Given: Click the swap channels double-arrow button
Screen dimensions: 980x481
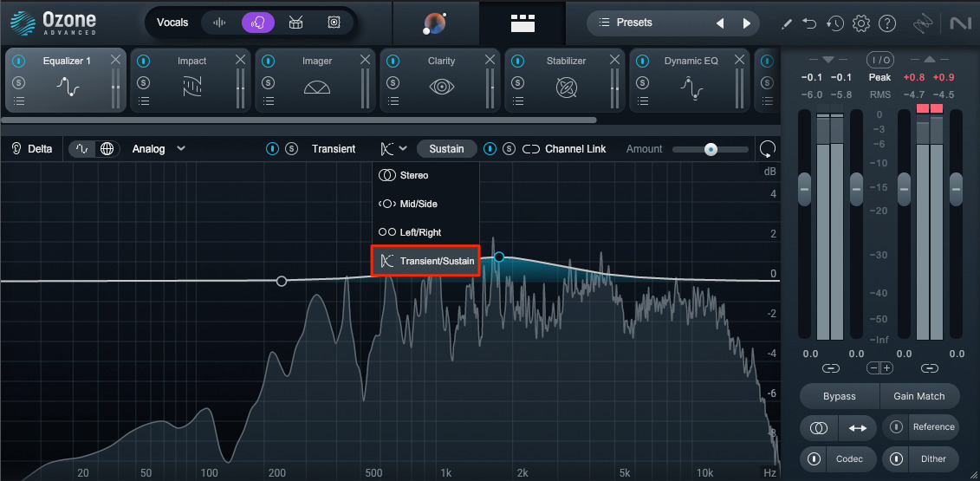Looking at the screenshot, I should coord(858,428).
